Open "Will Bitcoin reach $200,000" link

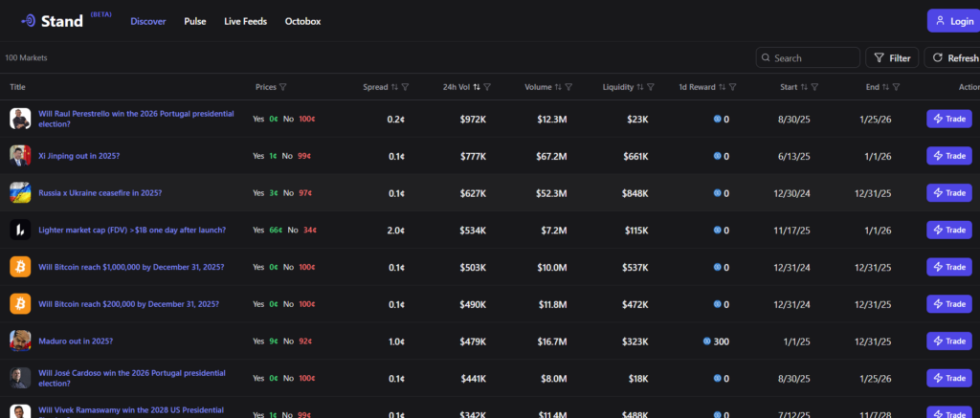click(129, 304)
